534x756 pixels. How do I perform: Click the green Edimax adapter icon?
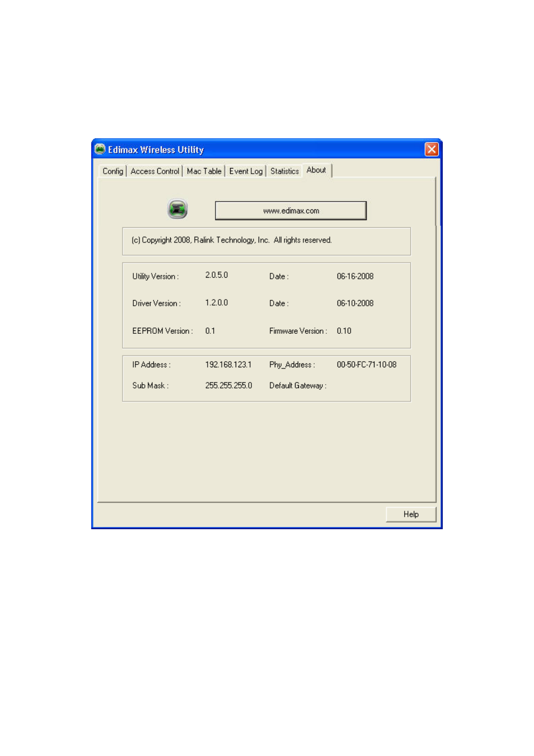(x=177, y=209)
